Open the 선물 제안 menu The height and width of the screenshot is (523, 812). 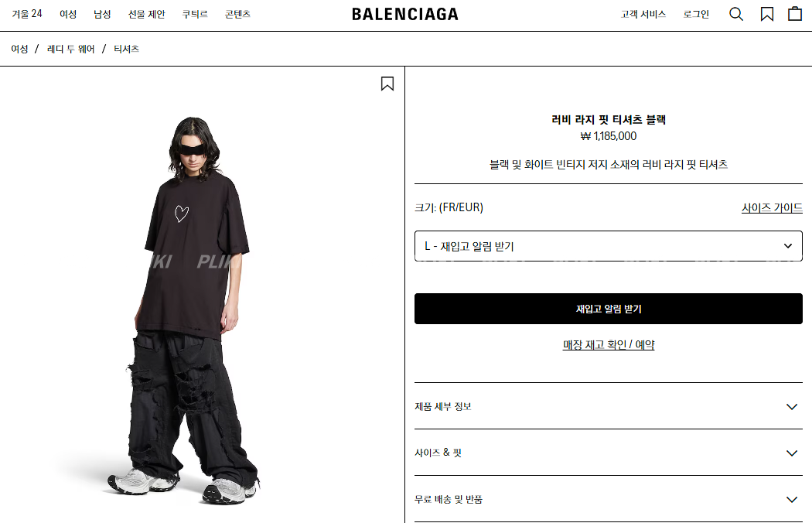[x=147, y=14]
